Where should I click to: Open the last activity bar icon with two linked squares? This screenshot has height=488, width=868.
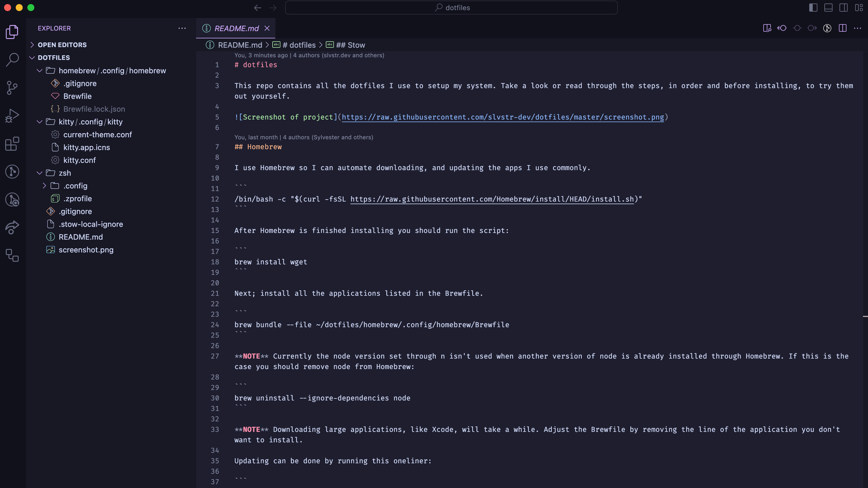coord(13,255)
